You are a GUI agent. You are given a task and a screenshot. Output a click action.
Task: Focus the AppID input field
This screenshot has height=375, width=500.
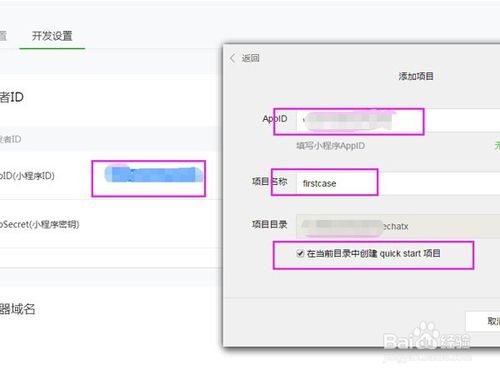click(398, 120)
